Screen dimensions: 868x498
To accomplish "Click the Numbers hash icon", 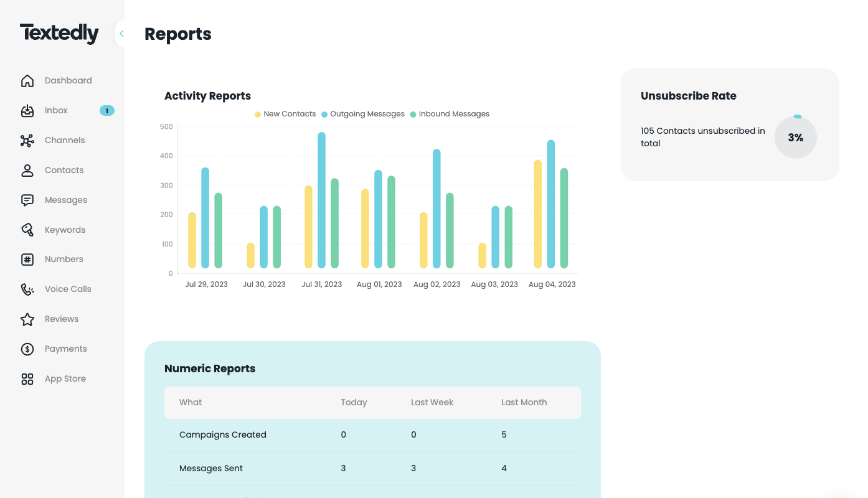I will click(27, 260).
